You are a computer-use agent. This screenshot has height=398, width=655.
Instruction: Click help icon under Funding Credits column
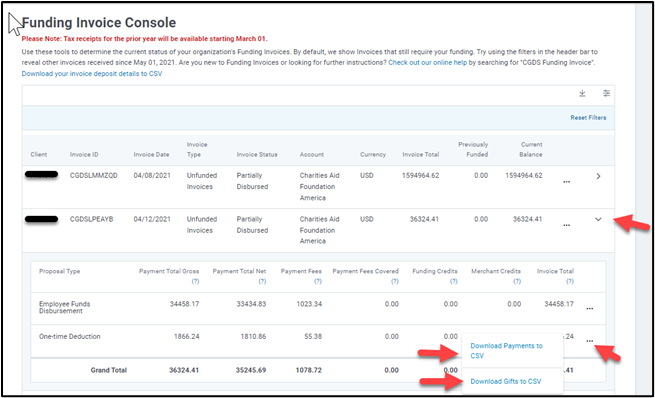coord(454,281)
